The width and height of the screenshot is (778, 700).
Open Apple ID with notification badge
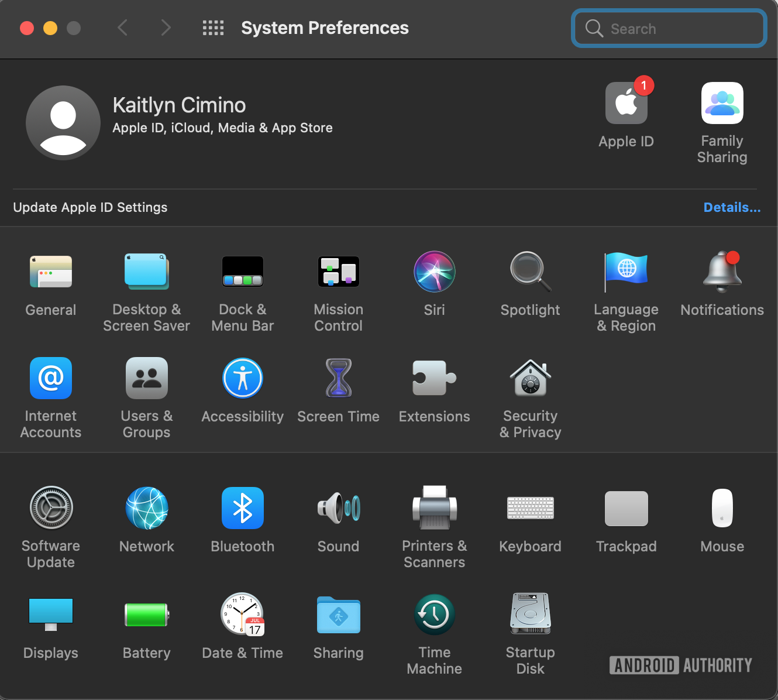626,104
